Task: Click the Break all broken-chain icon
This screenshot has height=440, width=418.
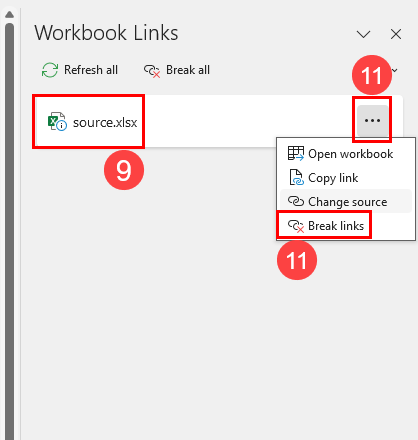Action: [152, 71]
